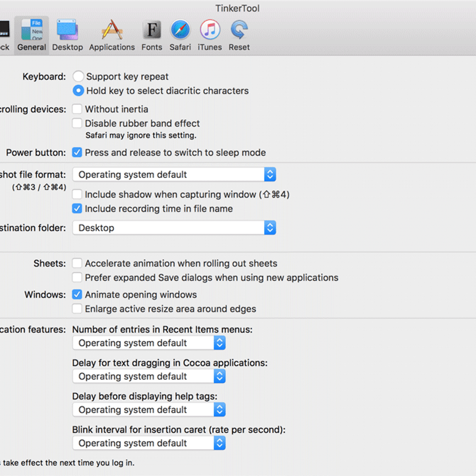Viewport: 476px width, 476px height.
Task: Open the help tags delay dropdown
Action: 149,410
